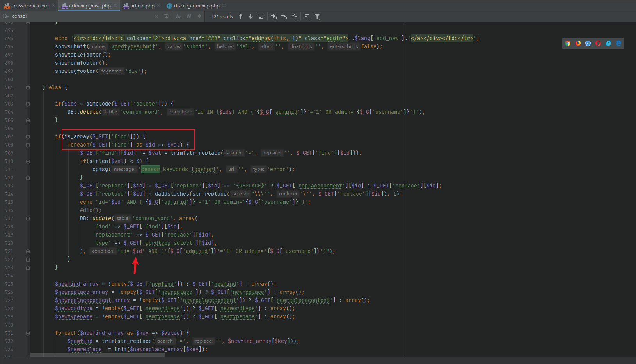Open results in Find window icon
This screenshot has height=364, width=636.
pos(261,16)
